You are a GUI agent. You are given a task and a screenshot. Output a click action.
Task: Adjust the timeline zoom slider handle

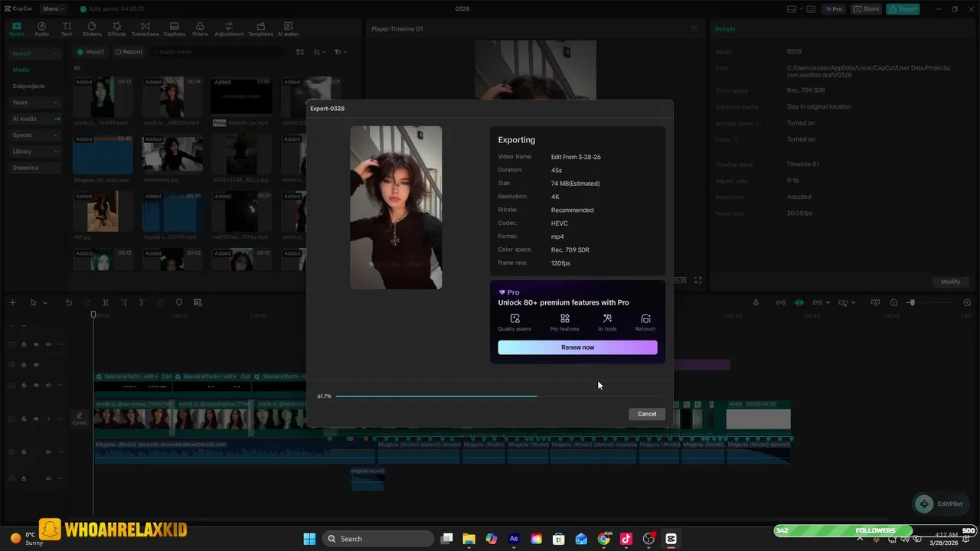(x=911, y=303)
